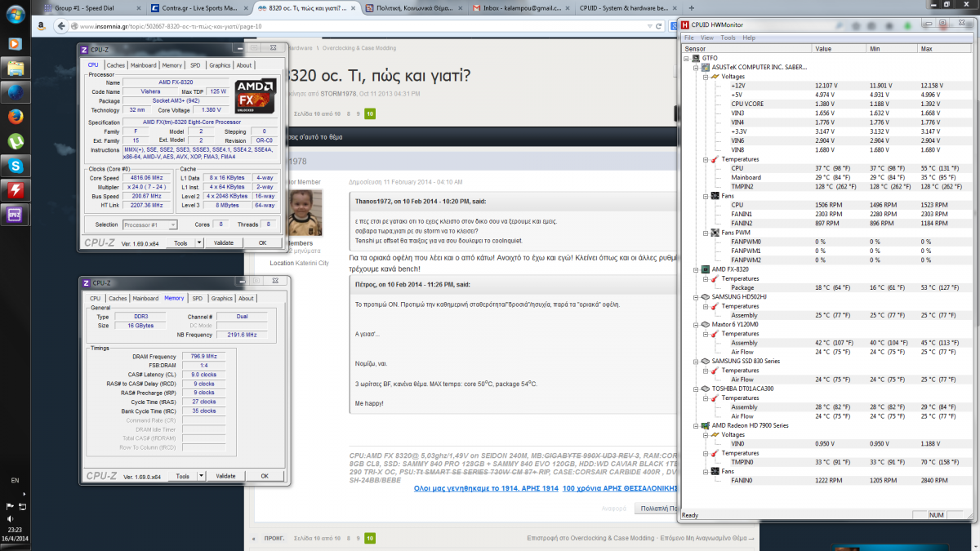
Task: Open Windows Explorer folder icon in taskbar
Action: click(15, 67)
